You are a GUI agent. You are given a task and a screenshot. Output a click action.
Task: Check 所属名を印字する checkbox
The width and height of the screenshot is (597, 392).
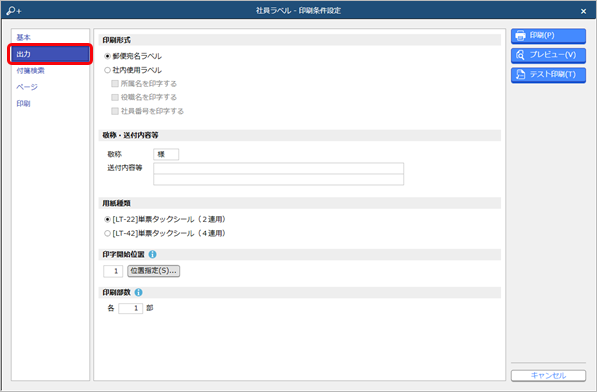click(x=115, y=84)
